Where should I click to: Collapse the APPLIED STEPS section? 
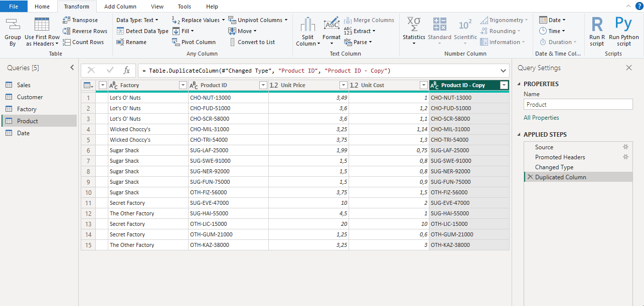pos(519,135)
